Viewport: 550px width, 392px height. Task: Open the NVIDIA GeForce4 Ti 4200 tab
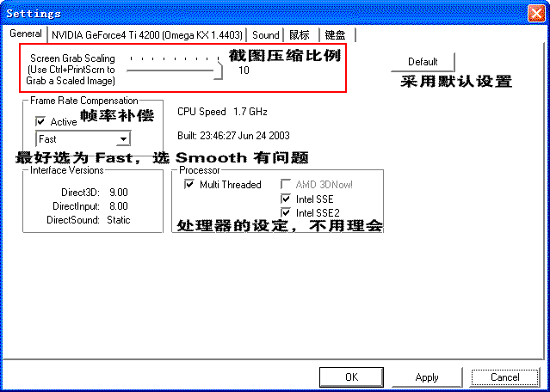pyautogui.click(x=146, y=35)
